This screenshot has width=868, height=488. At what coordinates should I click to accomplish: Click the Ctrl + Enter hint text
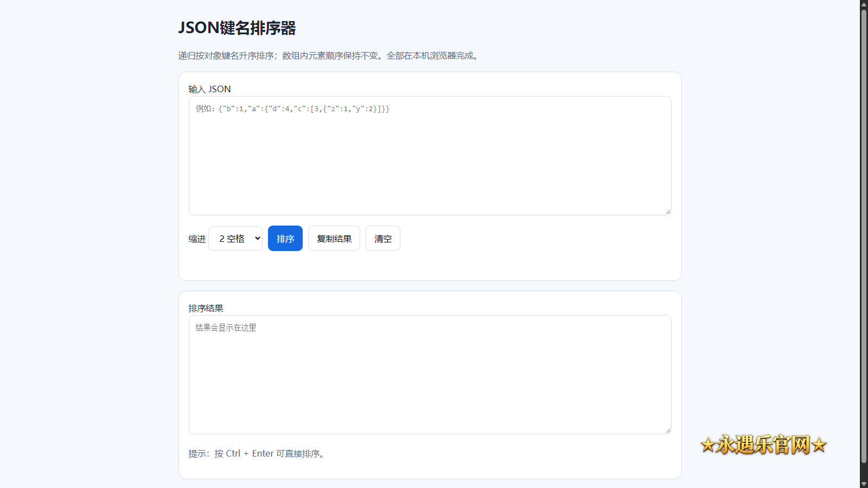pos(258,453)
